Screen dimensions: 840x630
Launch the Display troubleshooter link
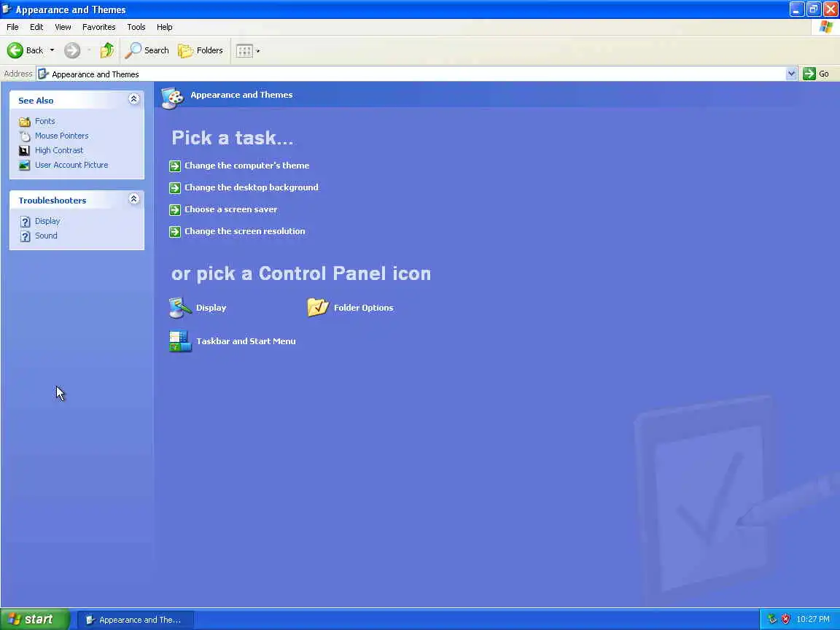click(x=47, y=221)
